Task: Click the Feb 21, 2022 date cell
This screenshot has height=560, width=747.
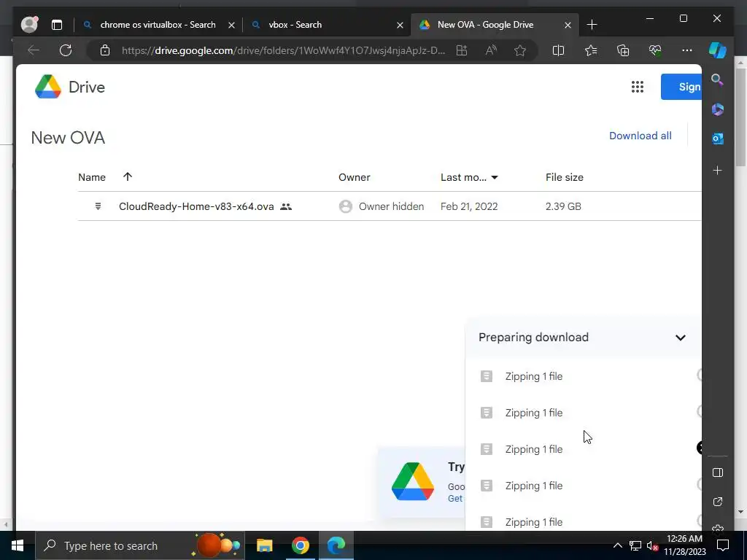Action: pos(469,206)
